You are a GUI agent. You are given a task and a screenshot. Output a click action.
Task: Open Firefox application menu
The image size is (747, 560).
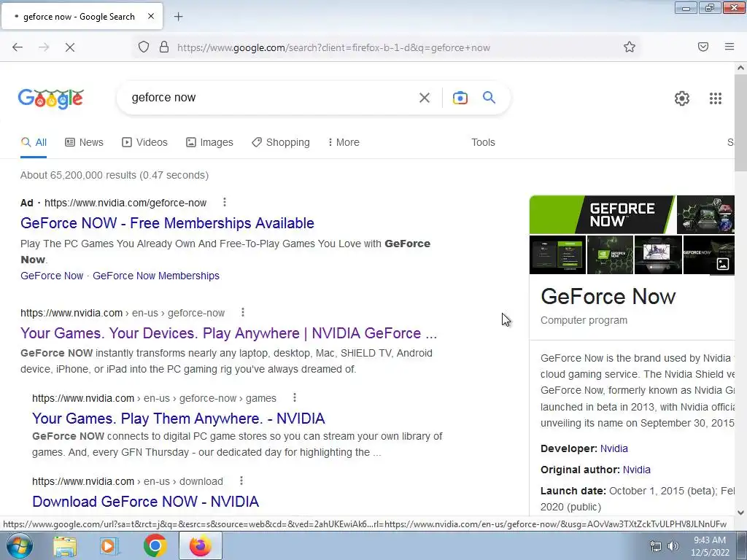click(729, 47)
